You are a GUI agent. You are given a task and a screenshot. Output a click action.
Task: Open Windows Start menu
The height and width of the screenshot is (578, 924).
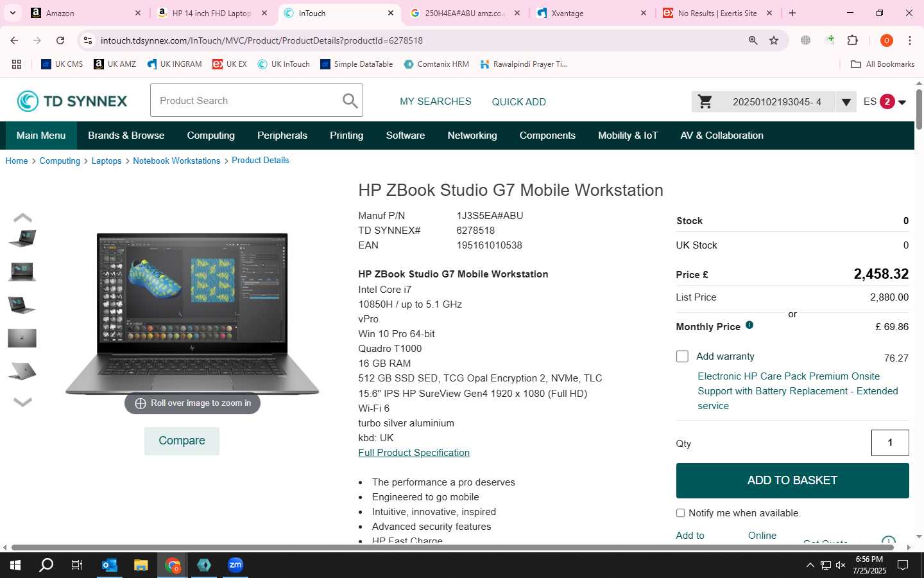(15, 565)
